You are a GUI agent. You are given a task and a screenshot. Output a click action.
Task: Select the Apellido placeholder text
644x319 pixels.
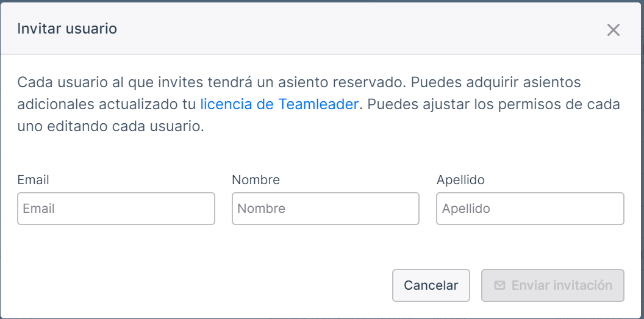466,209
